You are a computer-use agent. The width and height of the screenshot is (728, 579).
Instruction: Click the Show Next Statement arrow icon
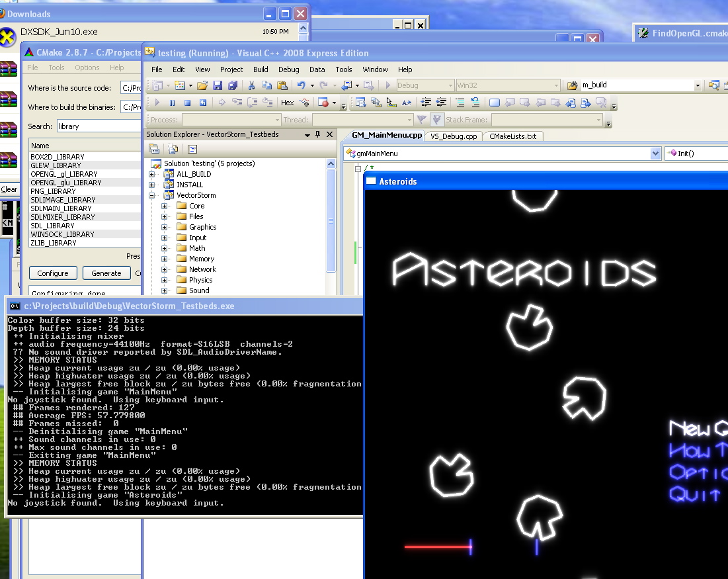point(222,103)
